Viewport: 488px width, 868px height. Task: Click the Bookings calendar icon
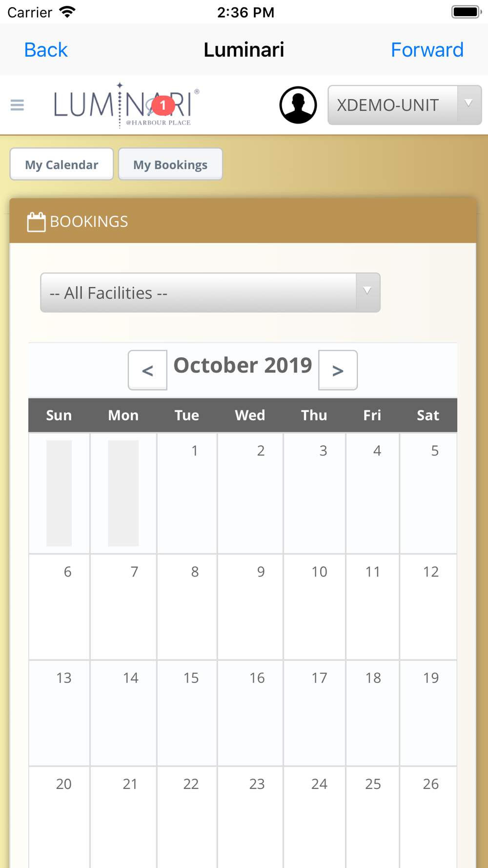(36, 222)
